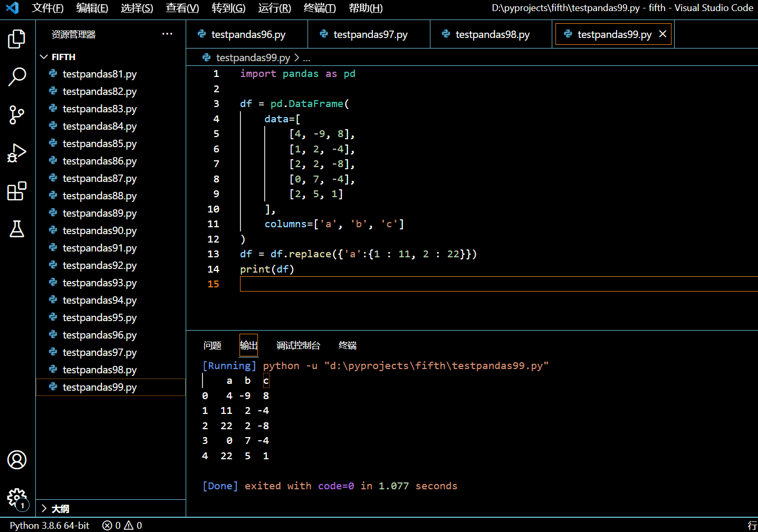The image size is (758, 532).
Task: Click testpandas99.py in breadcrumb bar
Action: pos(253,57)
